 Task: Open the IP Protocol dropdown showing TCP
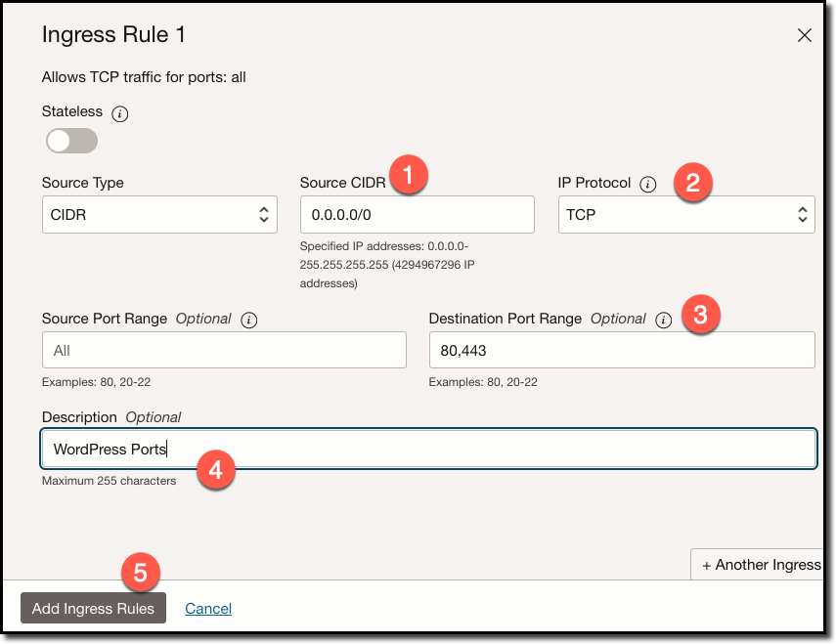click(686, 214)
